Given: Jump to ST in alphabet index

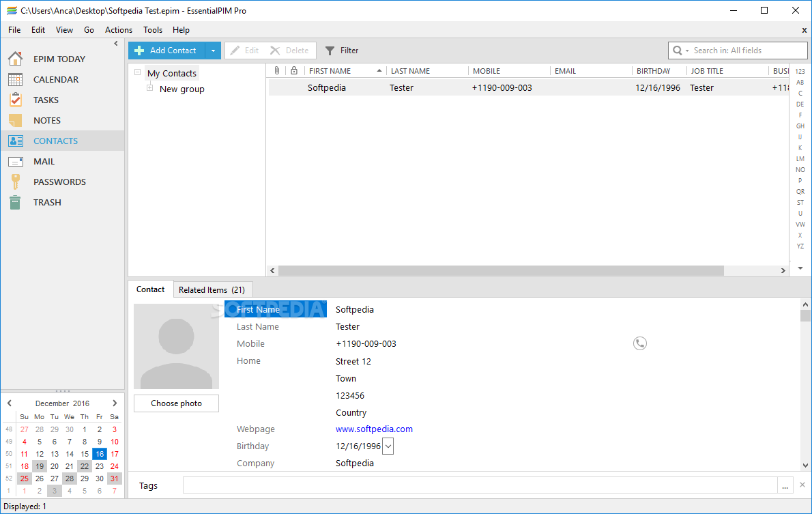Looking at the screenshot, I should point(800,203).
